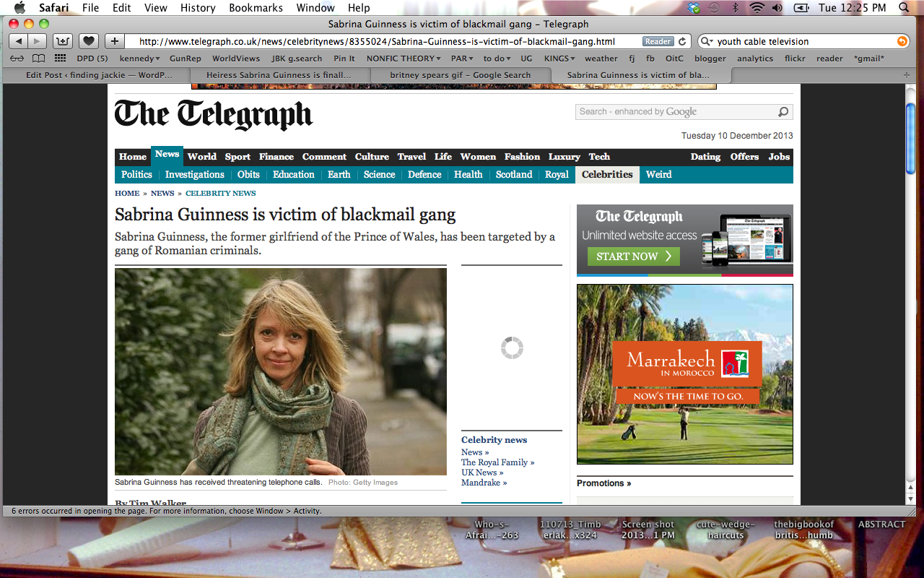Click the Telegraph site search field
Screen dimensions: 924x578
(x=675, y=112)
